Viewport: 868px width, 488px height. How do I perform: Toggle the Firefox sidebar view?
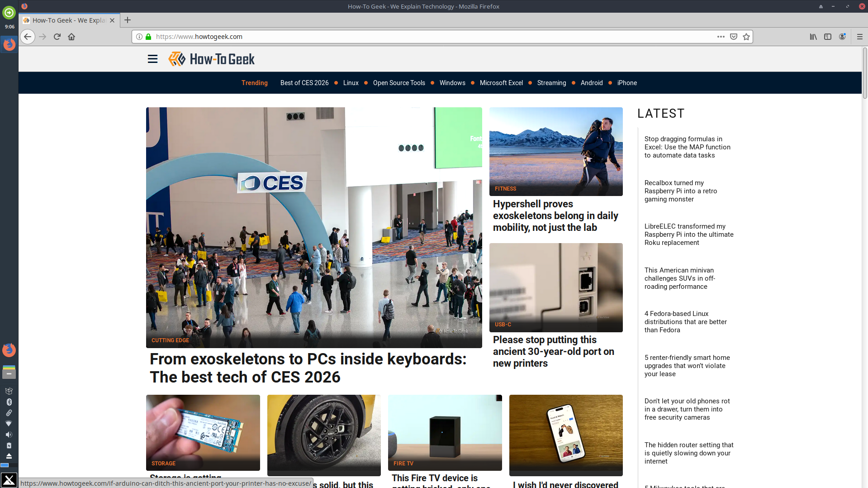(828, 37)
